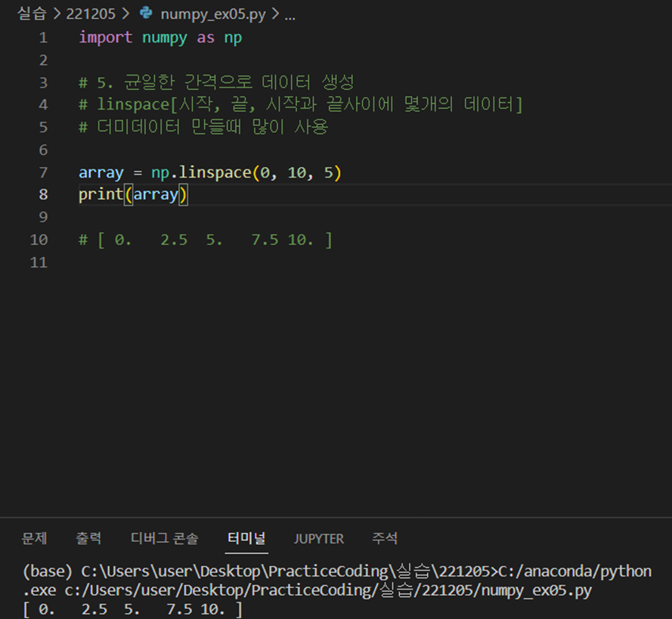
Task: Click the '# [ 0. 2.5 5.' result comment
Action: click(x=206, y=240)
